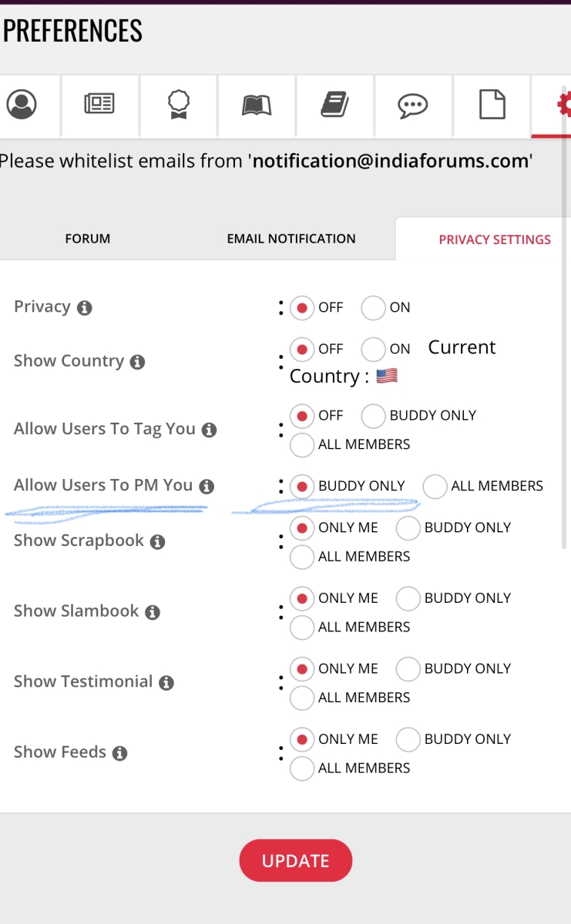This screenshot has height=924, width=571.
Task: Click info icon next to Privacy
Action: 85,308
